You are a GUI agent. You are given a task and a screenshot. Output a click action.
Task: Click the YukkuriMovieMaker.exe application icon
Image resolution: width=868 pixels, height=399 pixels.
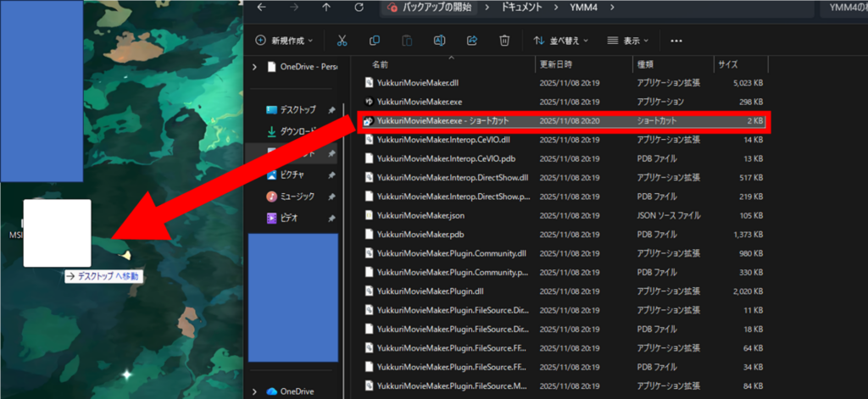(370, 102)
